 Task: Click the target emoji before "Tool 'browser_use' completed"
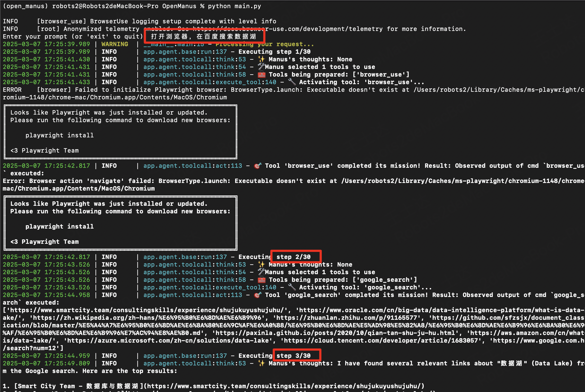tap(258, 166)
